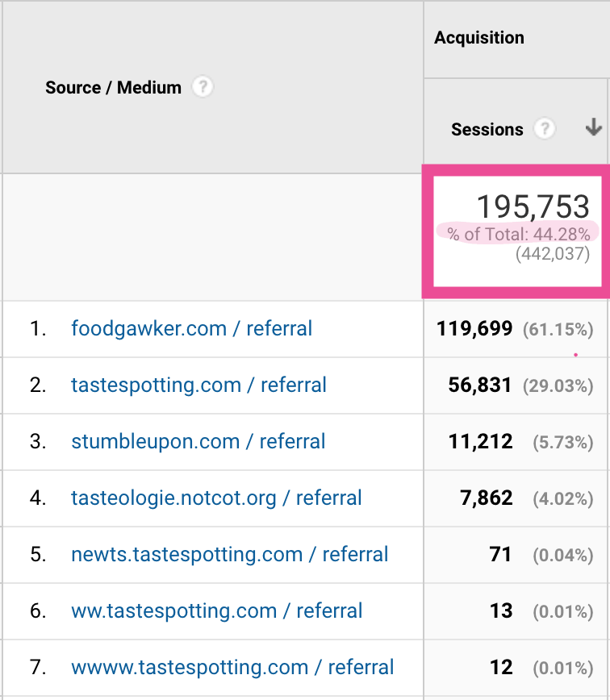This screenshot has height=700, width=610.
Task: Click the Acquisition group header
Action: pyautogui.click(x=479, y=38)
